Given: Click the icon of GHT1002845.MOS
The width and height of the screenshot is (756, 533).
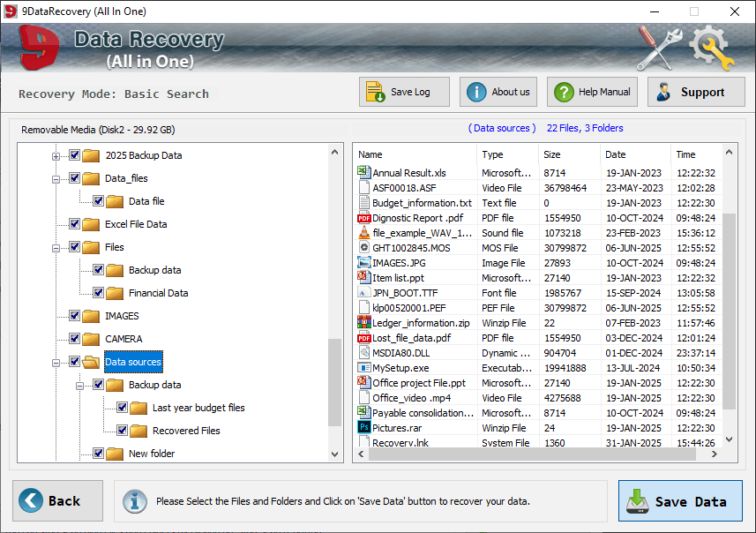Looking at the screenshot, I should coord(364,247).
